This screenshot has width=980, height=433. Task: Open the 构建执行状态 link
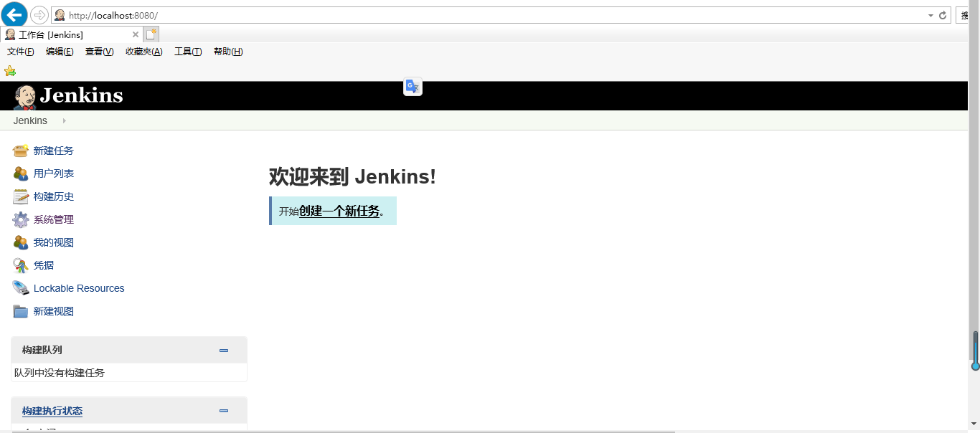[x=52, y=411]
